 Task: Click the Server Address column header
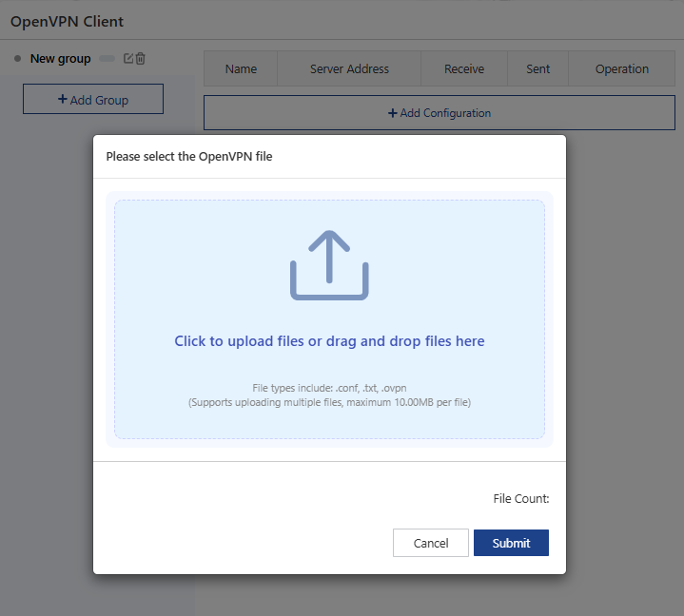[349, 69]
